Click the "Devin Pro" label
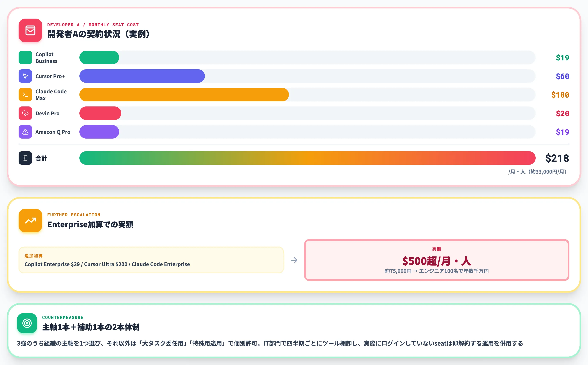 [48, 113]
